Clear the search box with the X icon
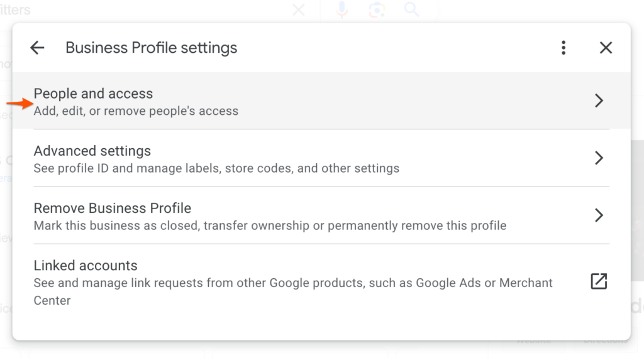The image size is (644, 358). point(299,9)
